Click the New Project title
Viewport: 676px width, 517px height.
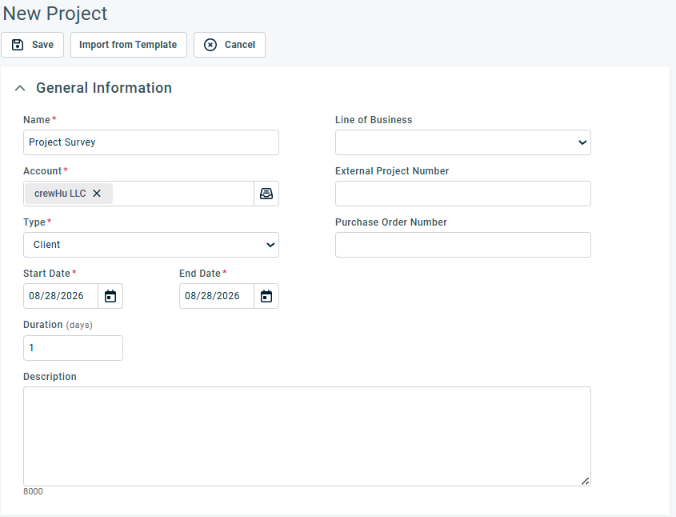(55, 13)
